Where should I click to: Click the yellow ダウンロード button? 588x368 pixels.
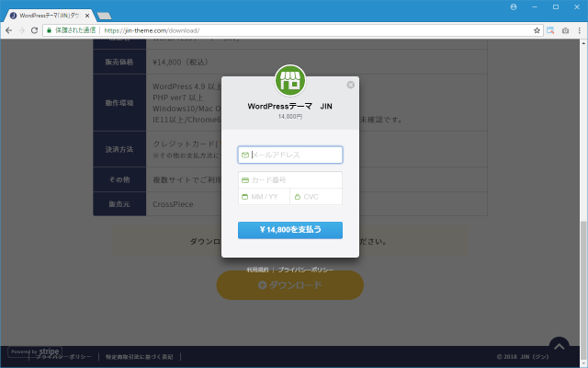pos(290,285)
